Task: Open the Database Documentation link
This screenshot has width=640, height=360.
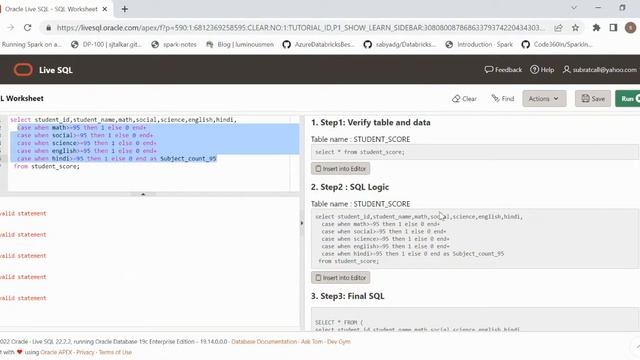Action: pyautogui.click(x=264, y=342)
